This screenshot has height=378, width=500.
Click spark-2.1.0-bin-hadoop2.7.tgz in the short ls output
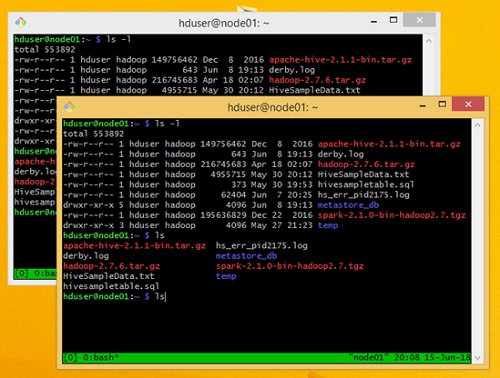tap(290, 266)
